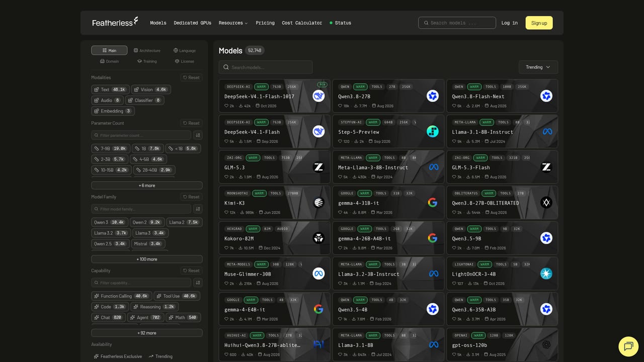Click the Google logo on gemma-4-31B-it card
644x362 pixels.
433,202
